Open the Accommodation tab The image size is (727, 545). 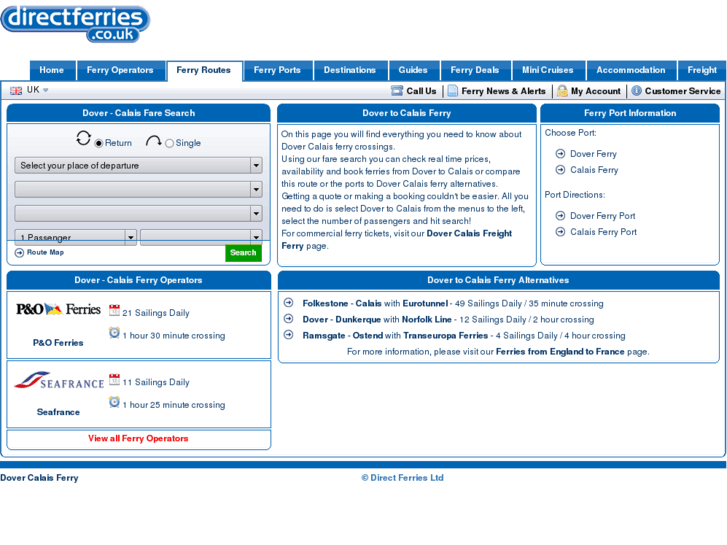click(631, 71)
